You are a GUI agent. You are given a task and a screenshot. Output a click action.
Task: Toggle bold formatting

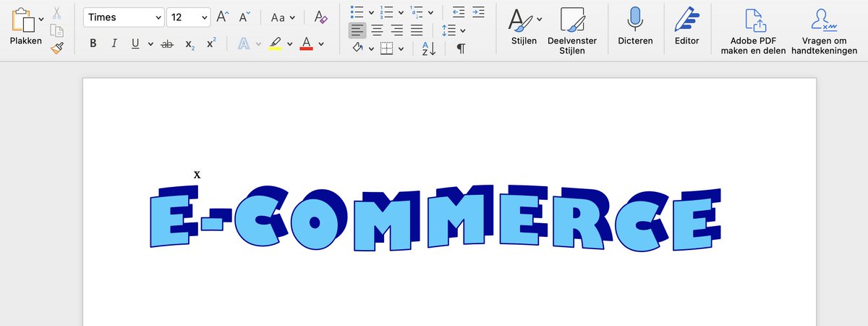[x=93, y=44]
